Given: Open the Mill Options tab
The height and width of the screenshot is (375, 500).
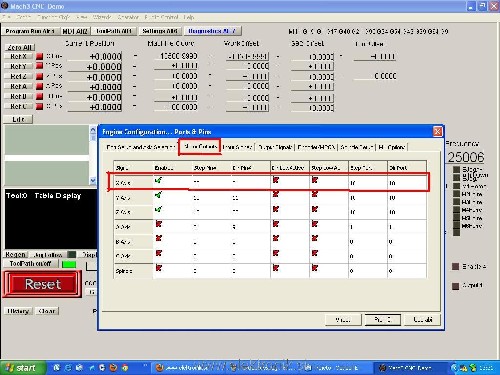Looking at the screenshot, I should coord(392,147).
